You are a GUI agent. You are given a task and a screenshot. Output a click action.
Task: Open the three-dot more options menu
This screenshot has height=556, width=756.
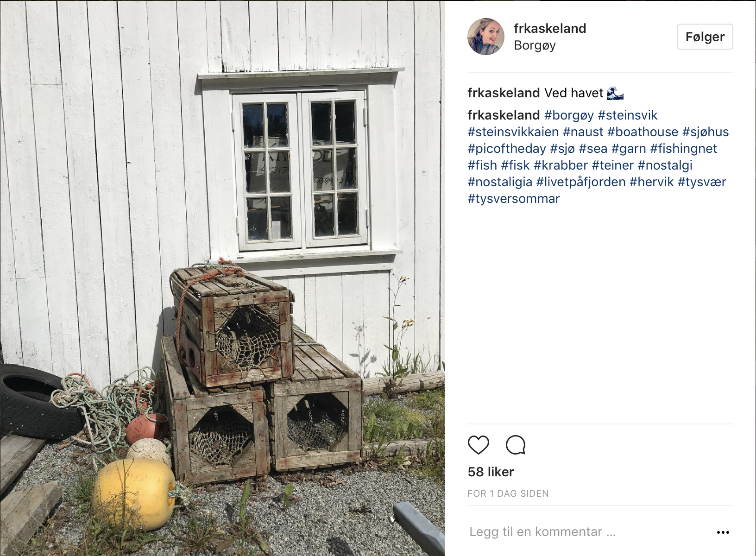723,532
